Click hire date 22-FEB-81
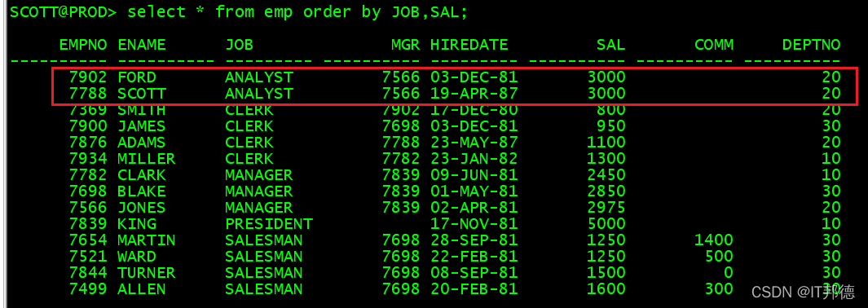Image resolution: width=868 pixels, height=308 pixels. pyautogui.click(x=474, y=257)
